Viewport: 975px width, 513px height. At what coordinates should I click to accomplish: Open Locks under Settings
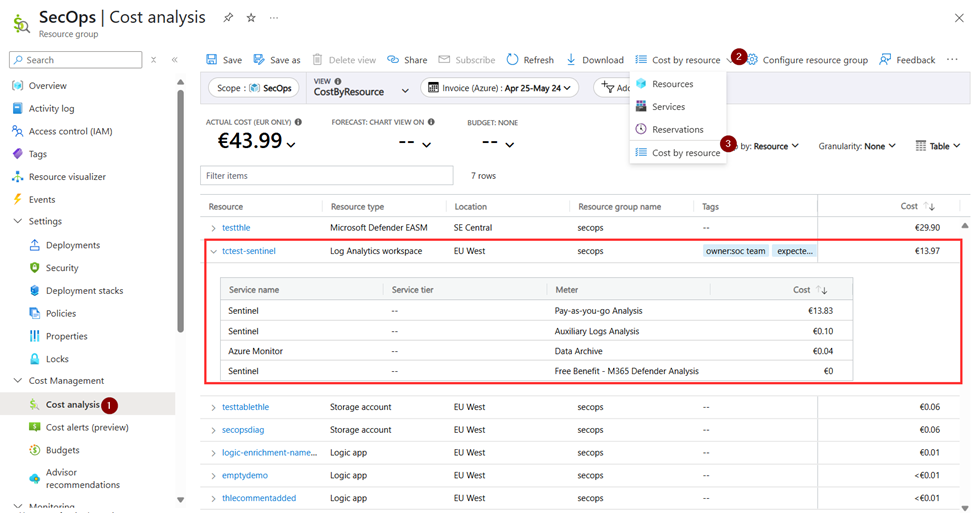tap(57, 359)
